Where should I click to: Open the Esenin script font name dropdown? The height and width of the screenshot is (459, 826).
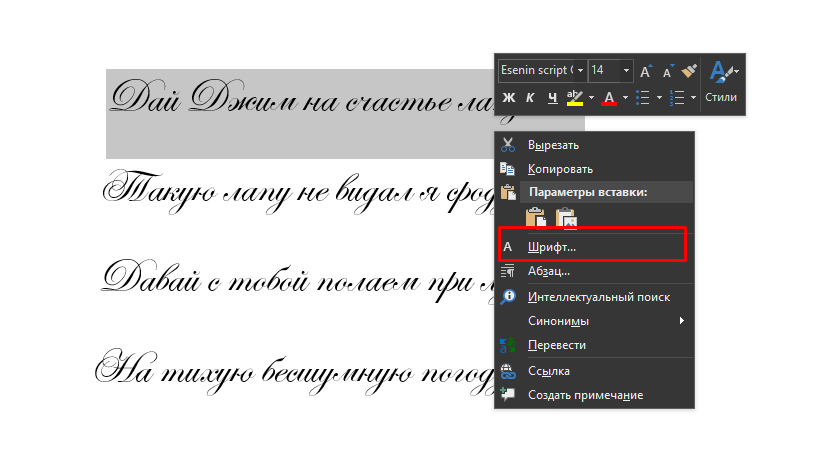(x=579, y=71)
